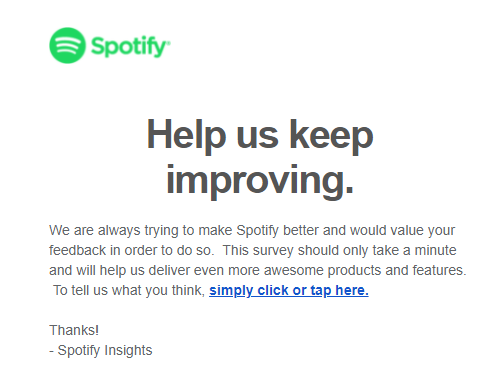Click the "- Spotify Insights" signature
The height and width of the screenshot is (387, 501).
point(101,351)
